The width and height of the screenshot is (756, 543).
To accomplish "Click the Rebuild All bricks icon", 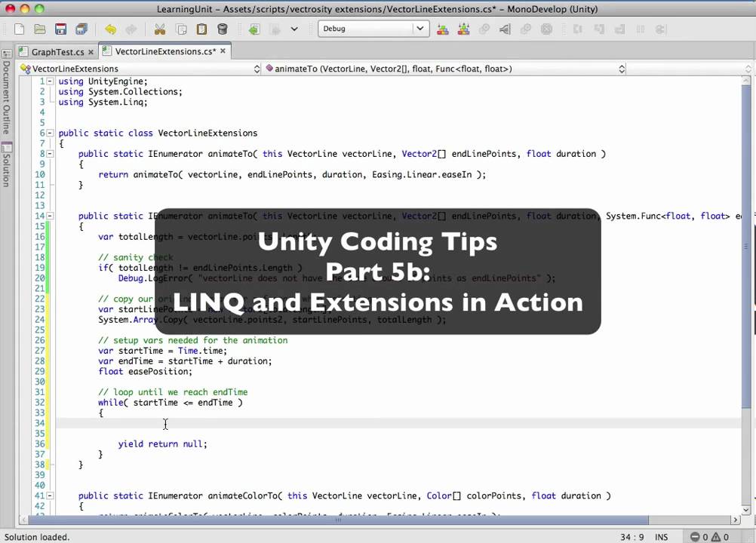I will (x=464, y=29).
